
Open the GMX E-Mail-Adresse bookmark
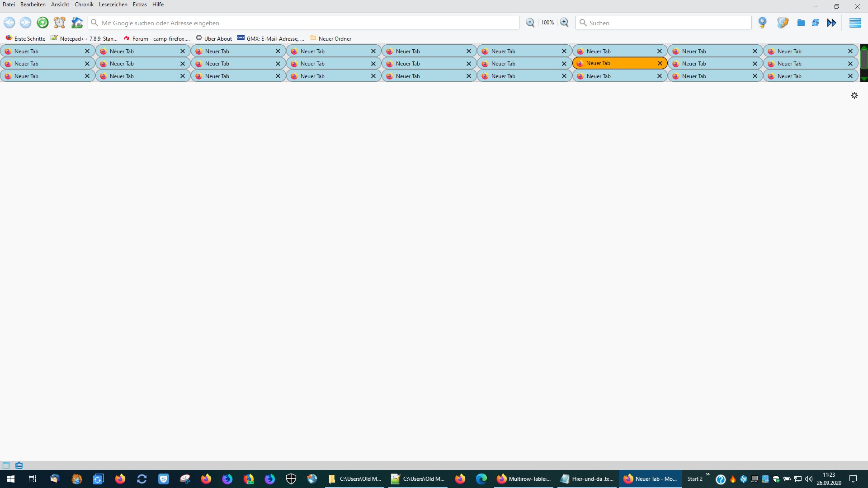tap(271, 38)
